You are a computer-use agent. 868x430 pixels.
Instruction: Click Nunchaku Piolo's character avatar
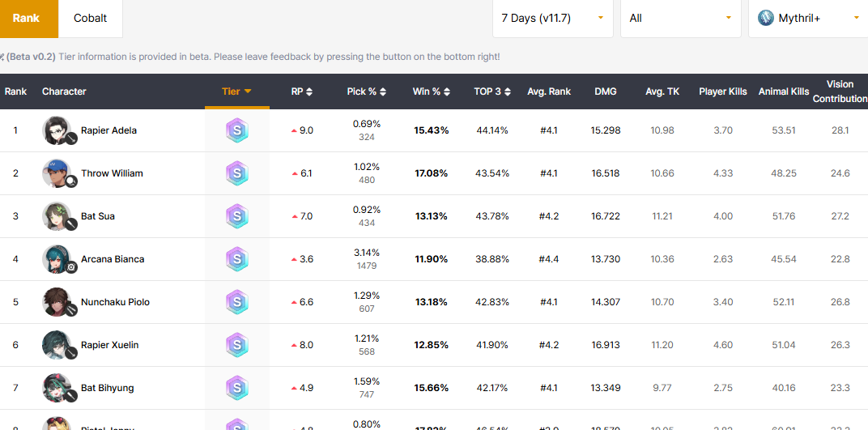pos(57,302)
